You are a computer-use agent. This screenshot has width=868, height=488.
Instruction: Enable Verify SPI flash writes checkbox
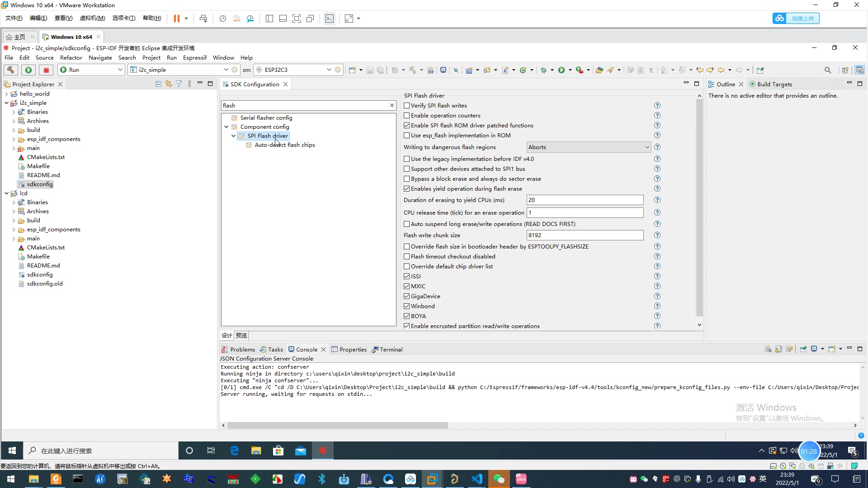coord(407,105)
